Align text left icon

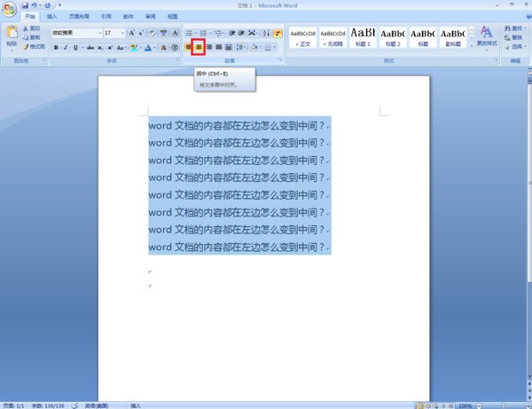click(189, 47)
